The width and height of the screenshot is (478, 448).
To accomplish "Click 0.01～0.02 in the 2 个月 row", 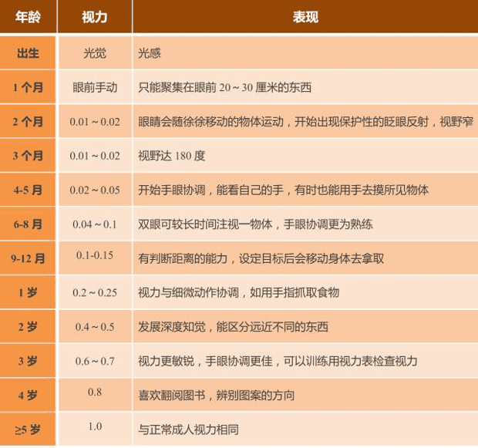I will 95,122.
